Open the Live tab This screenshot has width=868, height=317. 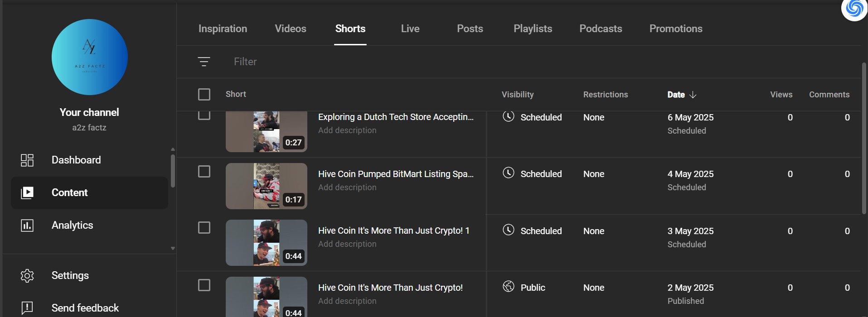pos(410,29)
